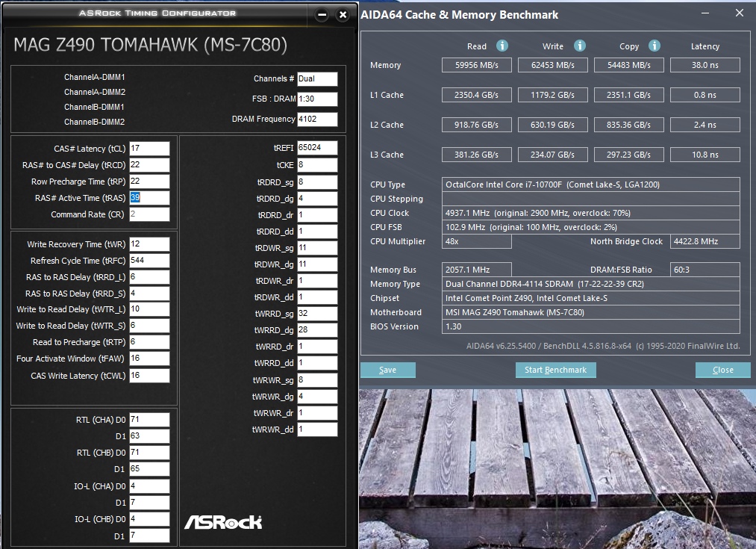Click the Memory Read result 59956 MB/s
Viewport: 756px width, 549px height.
tap(476, 65)
